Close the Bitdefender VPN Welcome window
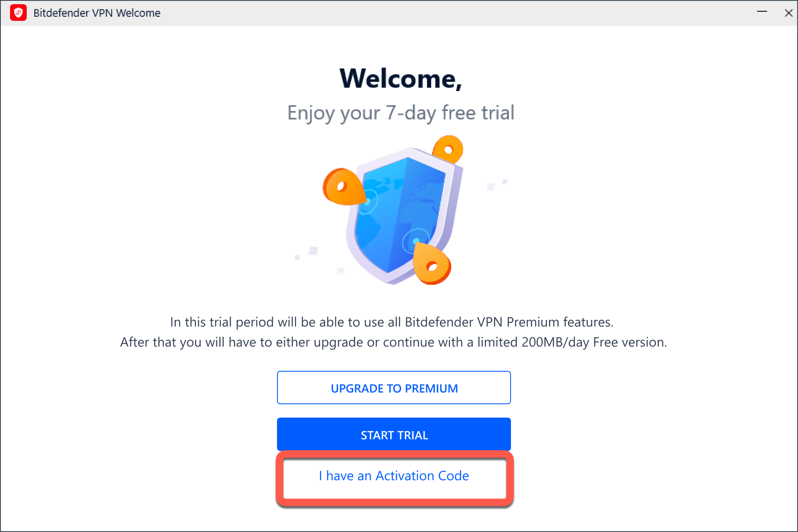This screenshot has width=798, height=532. 788,13
